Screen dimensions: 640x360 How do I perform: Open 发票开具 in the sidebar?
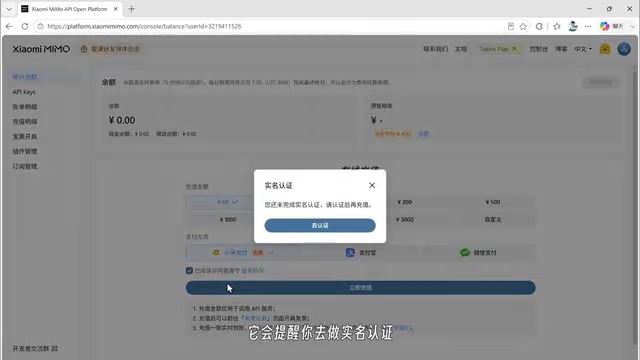[25, 137]
